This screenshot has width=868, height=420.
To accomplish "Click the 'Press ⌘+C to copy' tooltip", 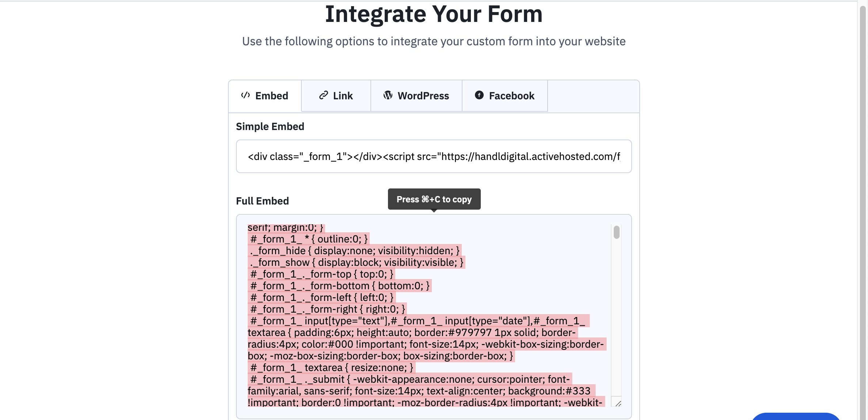I will pos(434,199).
